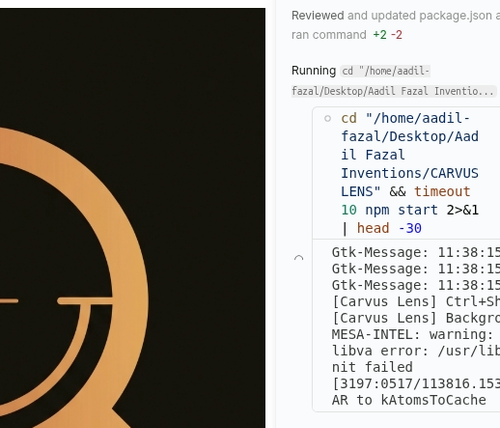Image resolution: width=500 pixels, height=428 pixels.
Task: Click the '[Carvus Lens] Ctrl+Sh' output line
Action: pyautogui.click(x=416, y=302)
